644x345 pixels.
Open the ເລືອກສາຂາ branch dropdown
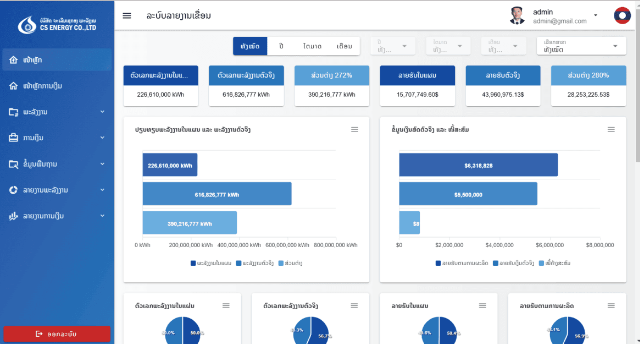[x=581, y=46]
